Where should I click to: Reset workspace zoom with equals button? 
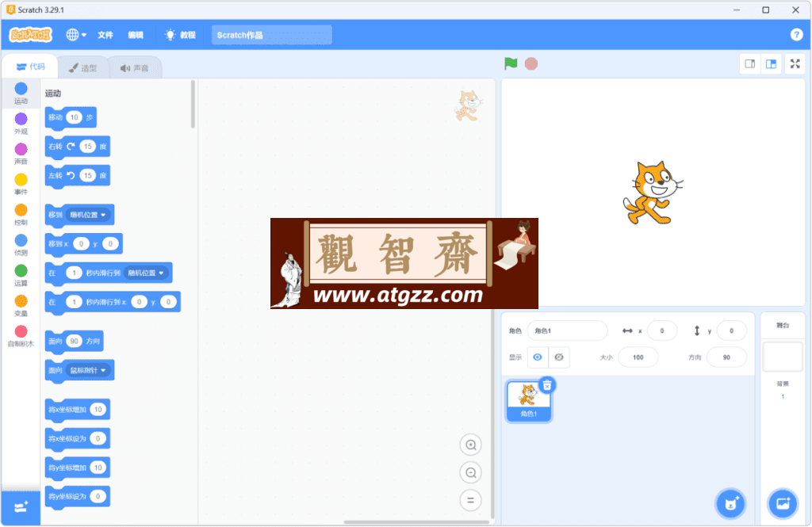pos(471,501)
